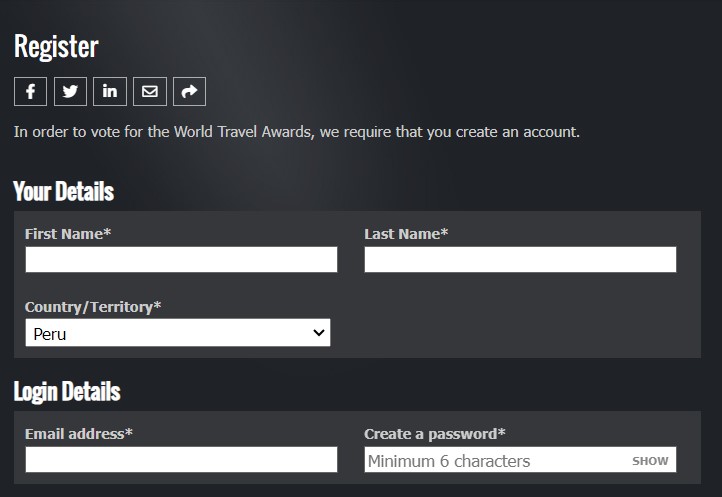Click the Register page heading
The width and height of the screenshot is (722, 497).
[56, 47]
